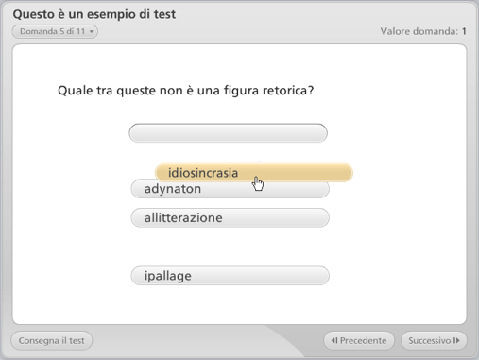
Task: Click the 'Domanda 5 di 11' label text
Action: tap(52, 31)
